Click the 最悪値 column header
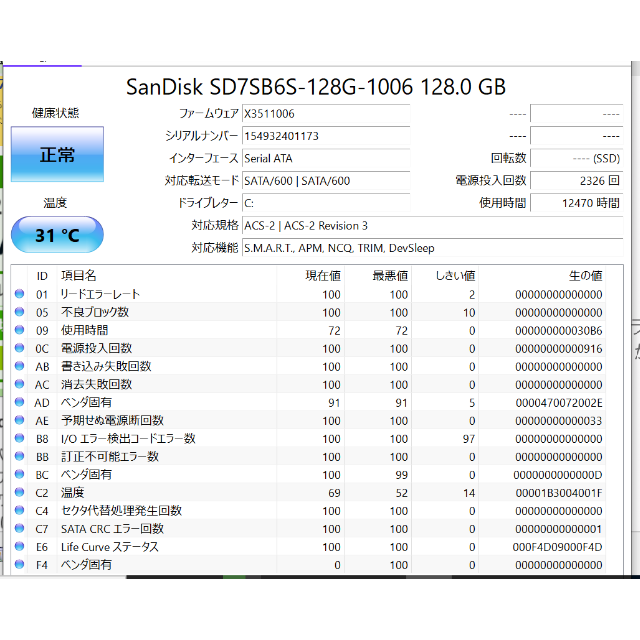The height and width of the screenshot is (640, 640). 390,276
